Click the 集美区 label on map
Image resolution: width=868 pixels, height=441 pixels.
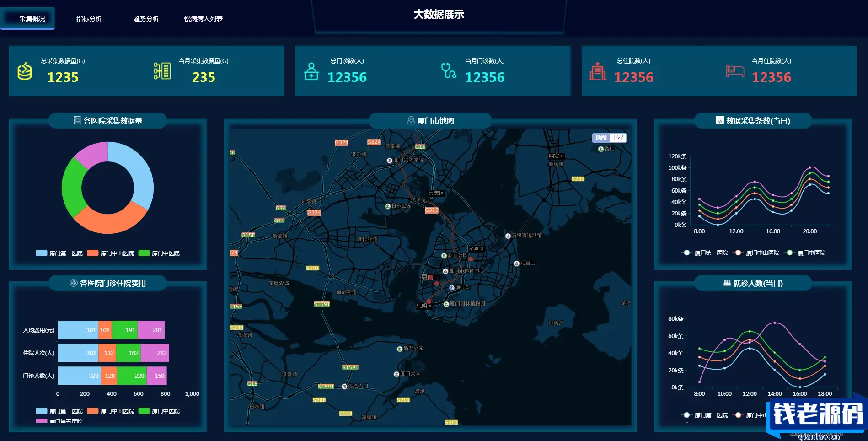pyautogui.click(x=436, y=193)
